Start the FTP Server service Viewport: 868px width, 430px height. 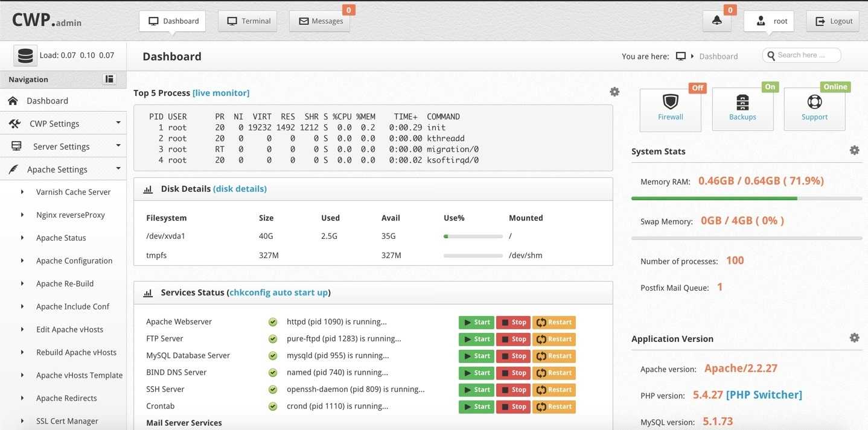[x=476, y=339]
